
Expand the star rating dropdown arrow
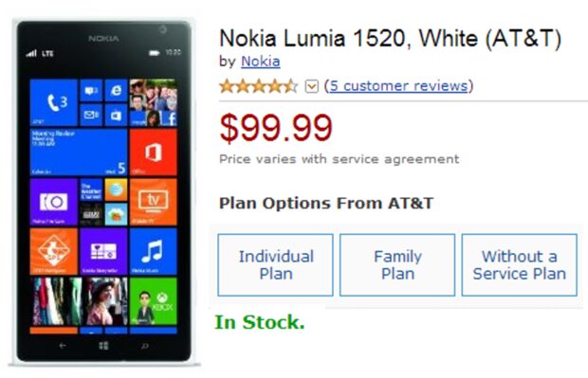(x=312, y=86)
